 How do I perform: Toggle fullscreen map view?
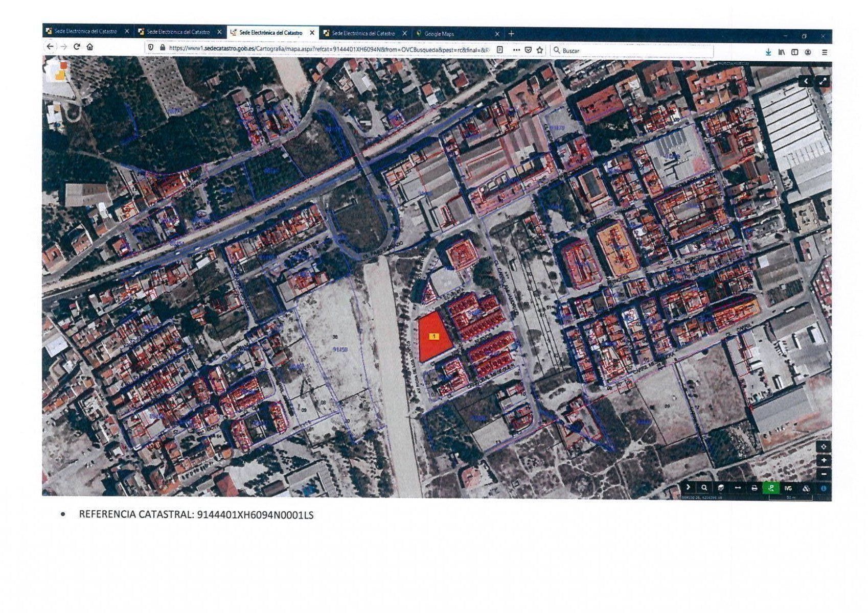point(823,81)
